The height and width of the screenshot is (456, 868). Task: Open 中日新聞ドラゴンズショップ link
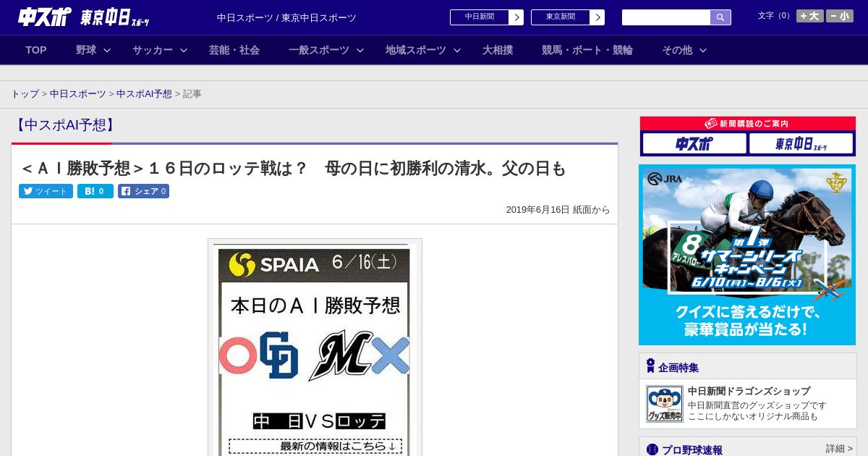pos(749,391)
